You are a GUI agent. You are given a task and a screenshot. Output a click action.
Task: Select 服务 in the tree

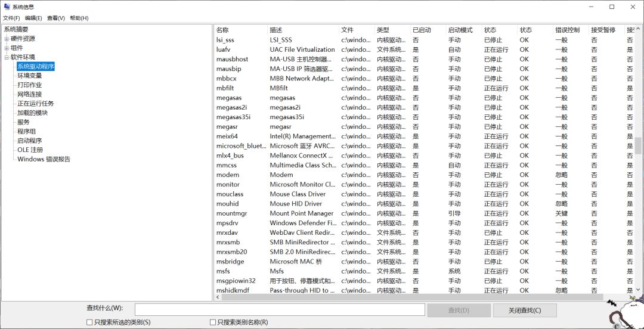pos(23,122)
